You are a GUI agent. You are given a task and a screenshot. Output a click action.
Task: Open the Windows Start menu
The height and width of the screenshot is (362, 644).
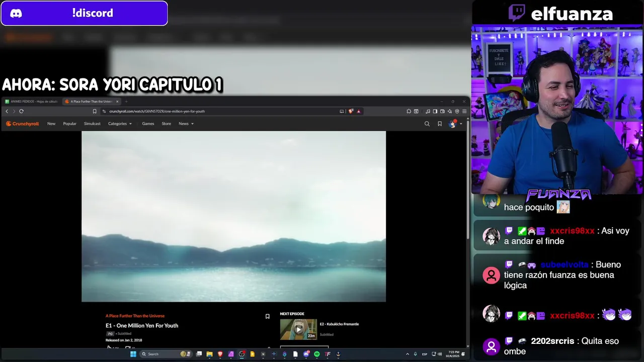click(x=133, y=354)
